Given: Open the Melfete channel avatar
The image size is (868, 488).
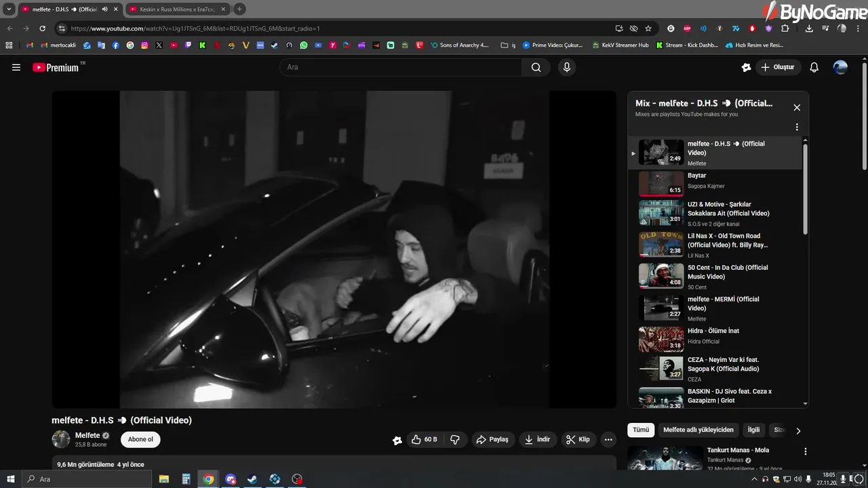Looking at the screenshot, I should coord(61,439).
